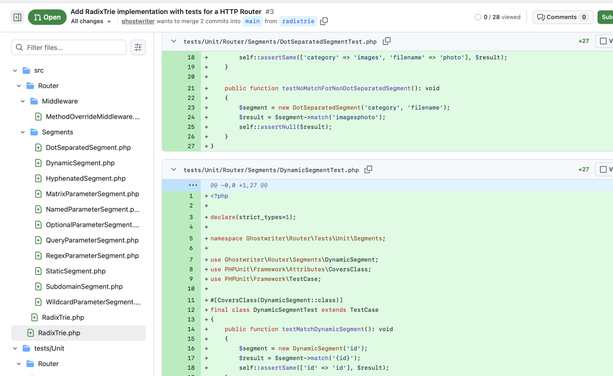Click the Open pull request status badge
Image resolution: width=613 pixels, height=376 pixels.
47,17
